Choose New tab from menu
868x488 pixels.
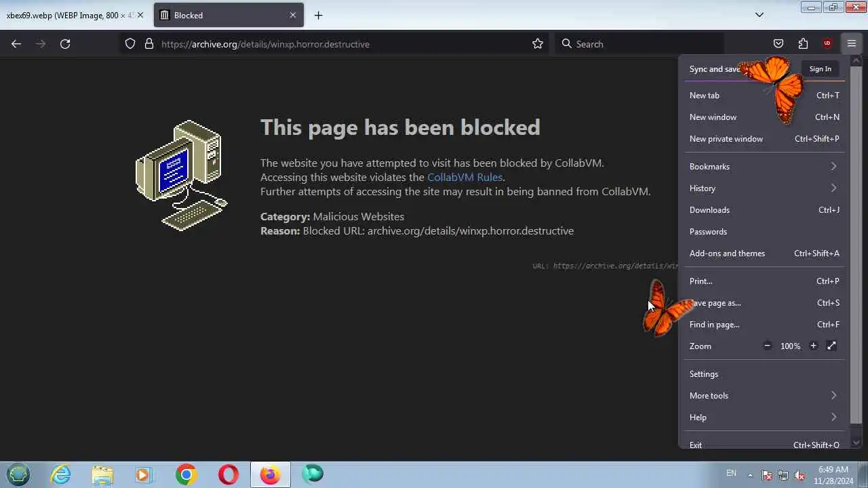pos(764,96)
